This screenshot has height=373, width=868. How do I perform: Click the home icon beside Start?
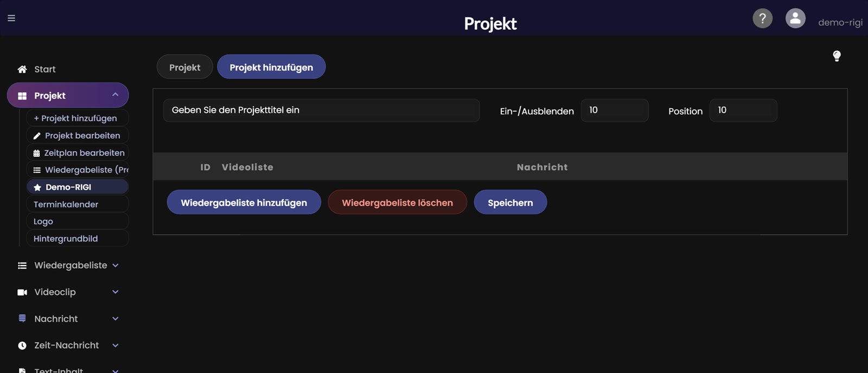click(22, 69)
